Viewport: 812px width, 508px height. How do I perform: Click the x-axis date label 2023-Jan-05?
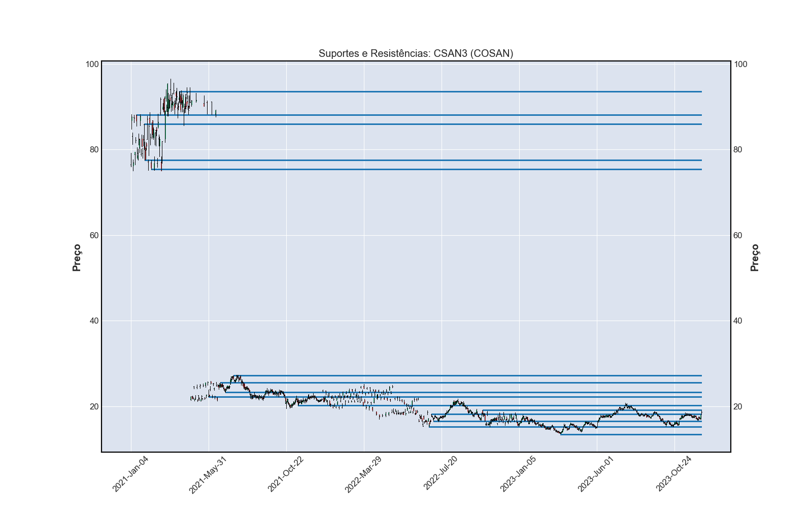coord(518,474)
